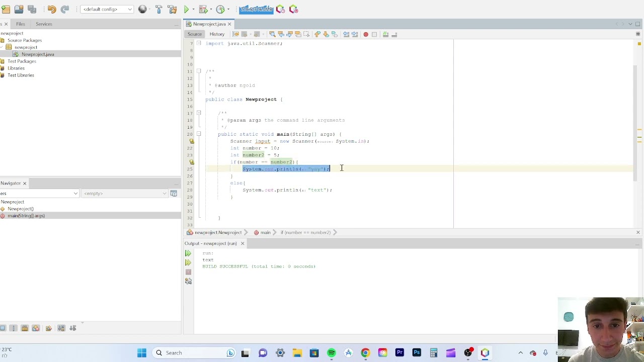Screen dimensions: 644x362
Task: Collapse the main method code fold
Action: (199, 134)
